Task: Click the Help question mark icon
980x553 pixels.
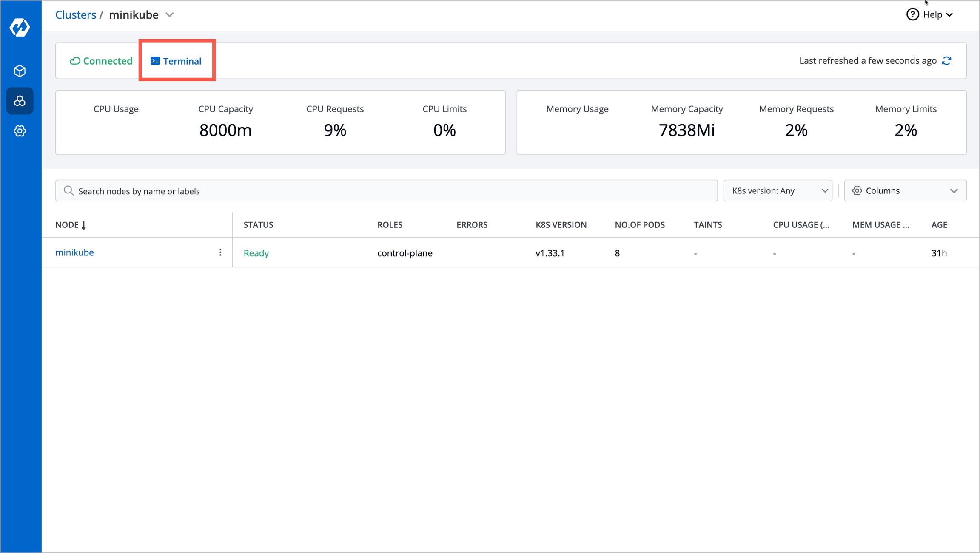Action: [912, 14]
